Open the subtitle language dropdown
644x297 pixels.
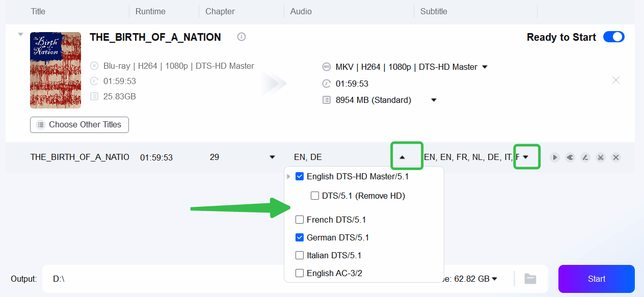[x=526, y=157]
